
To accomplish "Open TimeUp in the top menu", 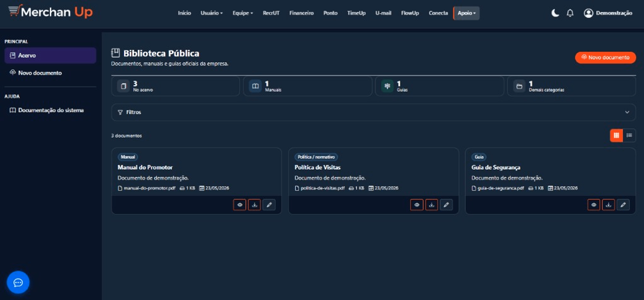I will (x=356, y=13).
